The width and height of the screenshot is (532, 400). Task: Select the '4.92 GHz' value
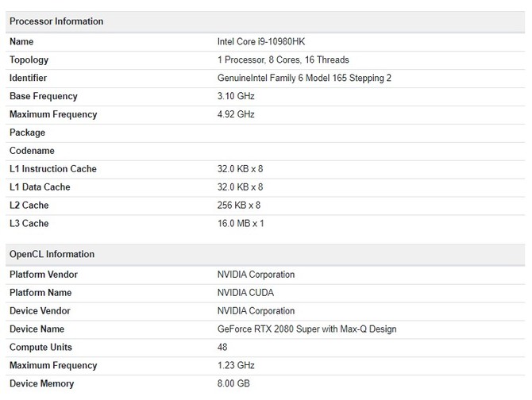(x=236, y=114)
